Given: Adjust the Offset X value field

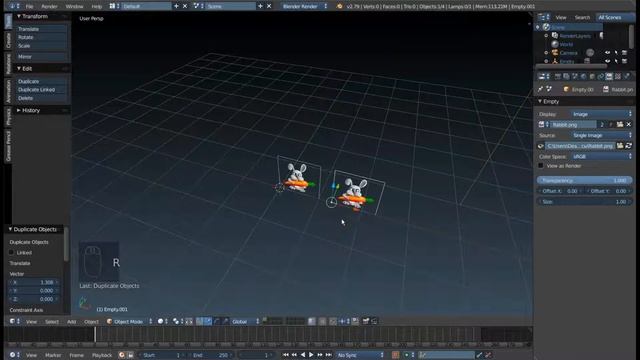Looking at the screenshot, I should tap(560, 191).
